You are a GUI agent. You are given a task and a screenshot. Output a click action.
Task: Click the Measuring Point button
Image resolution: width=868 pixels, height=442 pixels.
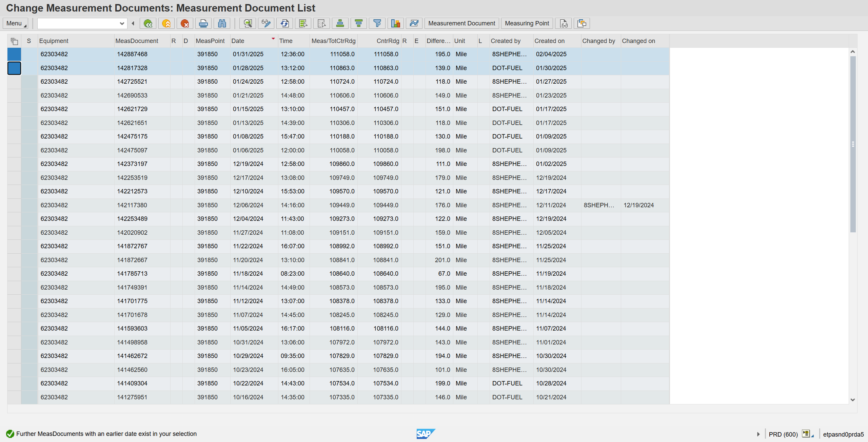(527, 23)
